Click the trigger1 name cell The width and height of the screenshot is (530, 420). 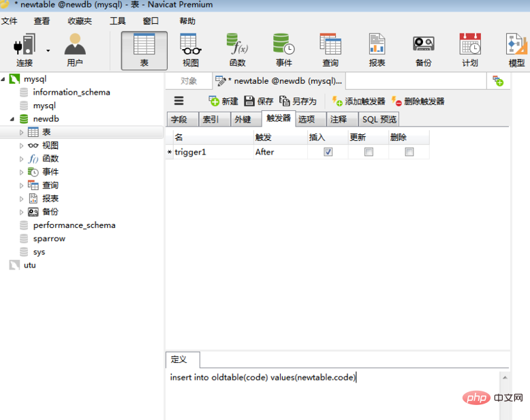pos(213,152)
